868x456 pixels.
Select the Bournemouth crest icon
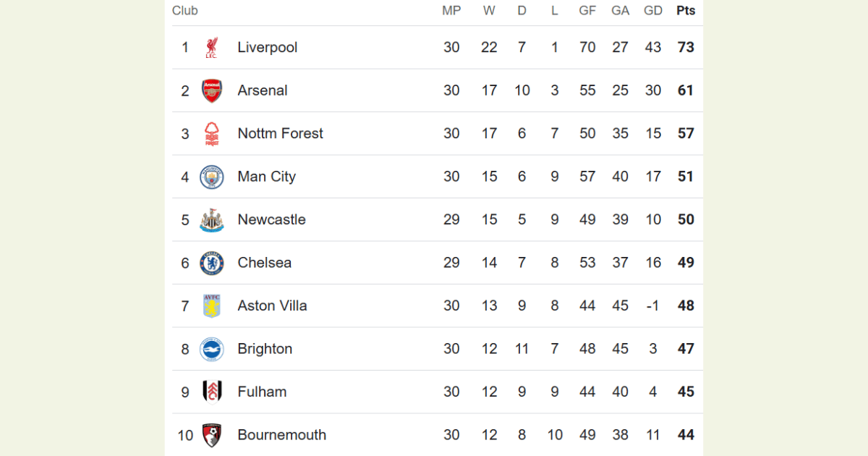(211, 435)
